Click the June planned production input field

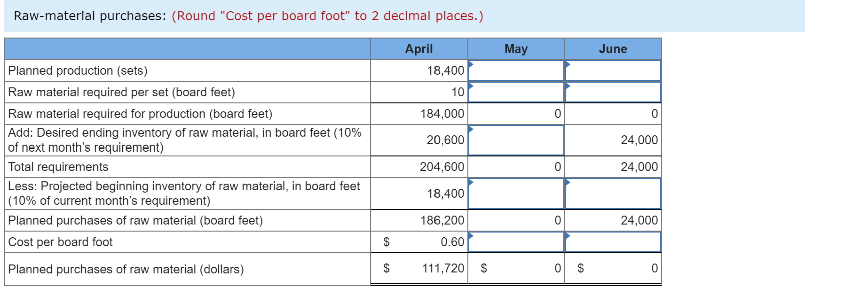tap(613, 70)
